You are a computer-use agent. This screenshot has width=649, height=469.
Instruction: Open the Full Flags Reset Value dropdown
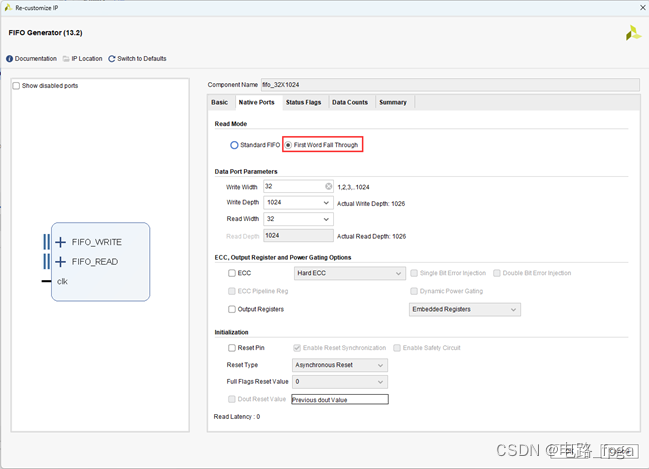(340, 382)
